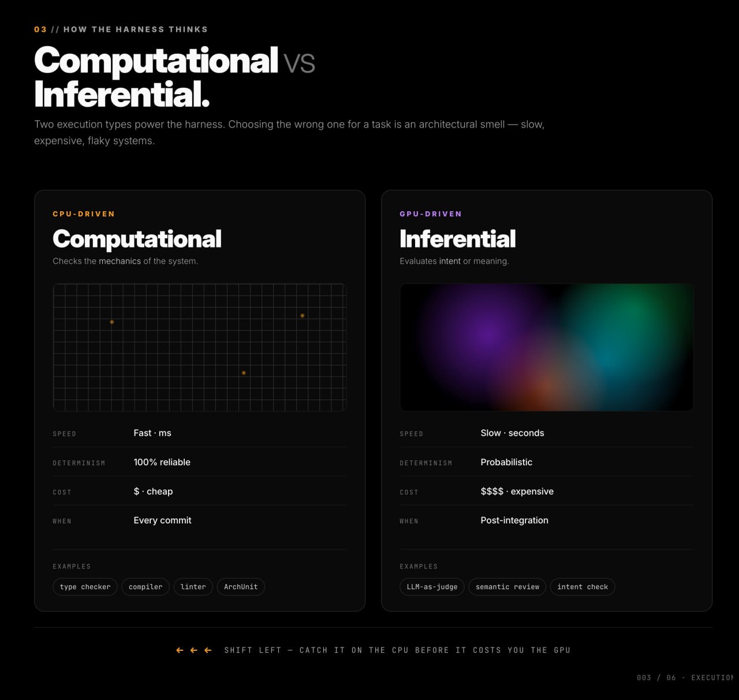This screenshot has width=739, height=700.
Task: Click the 'Probabilistic' determinism value
Action: tap(506, 462)
